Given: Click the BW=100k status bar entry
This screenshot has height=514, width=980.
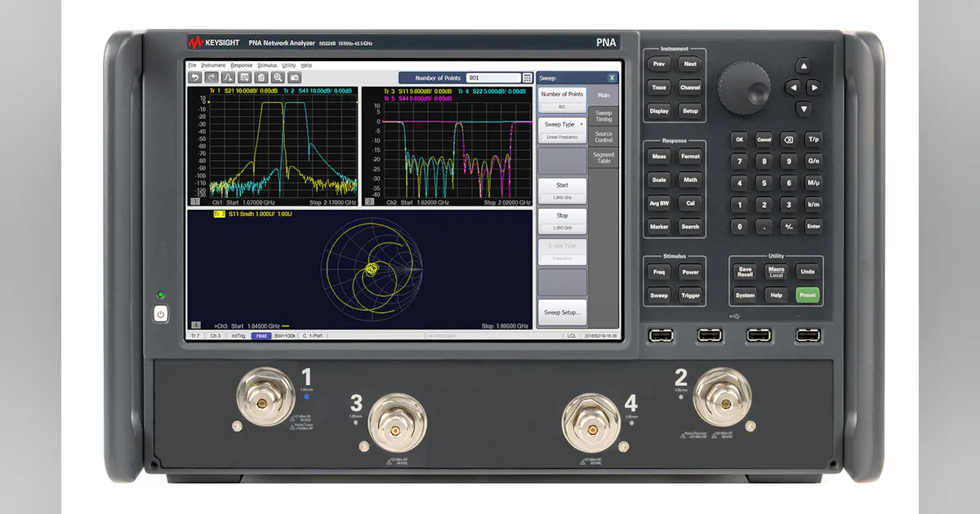Looking at the screenshot, I should [x=285, y=336].
